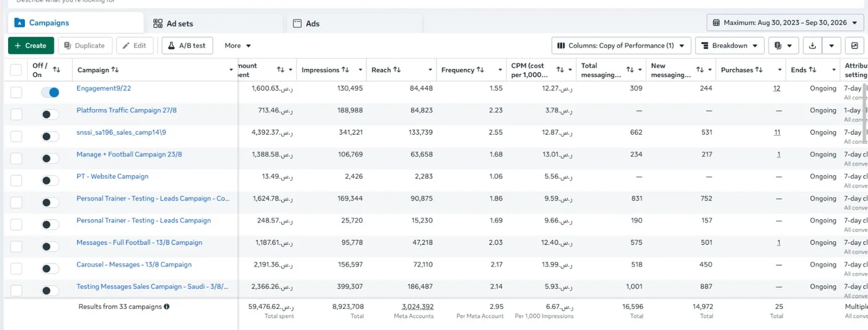This screenshot has height=330, width=868.
Task: Sort the CPM column arrows
Action: point(560,70)
